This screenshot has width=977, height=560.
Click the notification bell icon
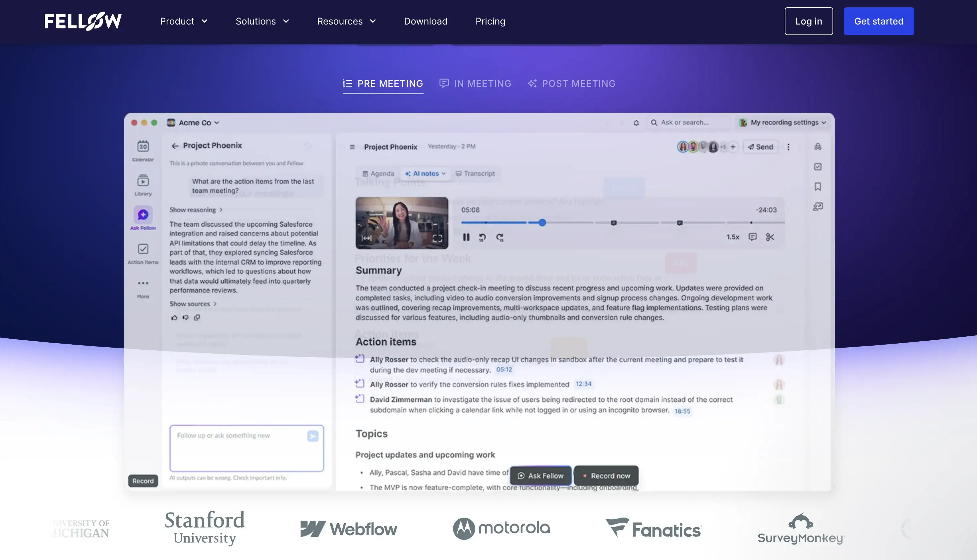pyautogui.click(x=636, y=123)
